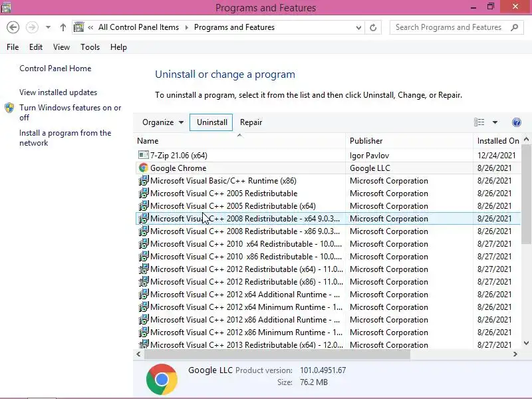Click the Control Panel icon in address bar

[x=78, y=27]
